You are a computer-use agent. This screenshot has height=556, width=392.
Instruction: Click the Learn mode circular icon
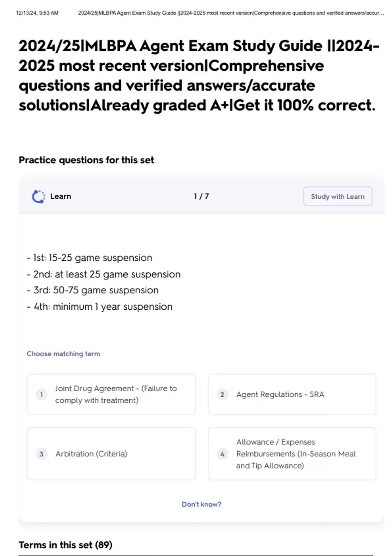(39, 197)
